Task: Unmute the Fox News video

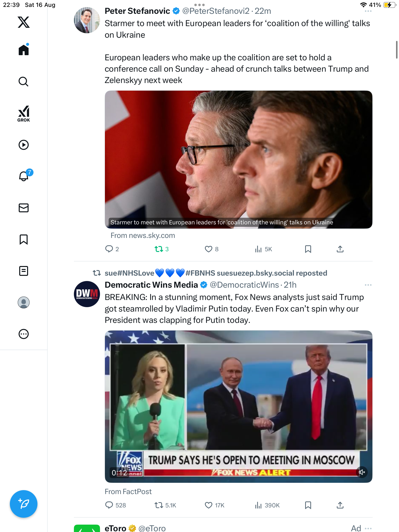Action: click(362, 472)
